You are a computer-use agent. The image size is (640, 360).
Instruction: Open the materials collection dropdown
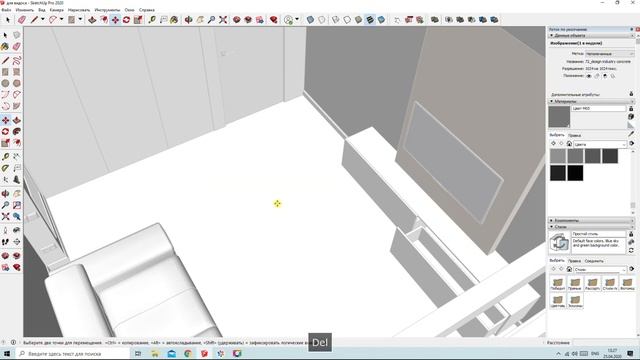[x=600, y=144]
